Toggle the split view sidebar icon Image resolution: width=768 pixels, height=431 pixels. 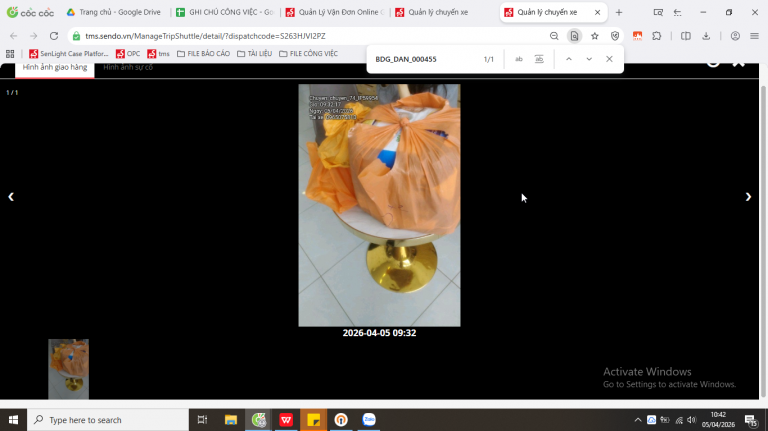686,36
